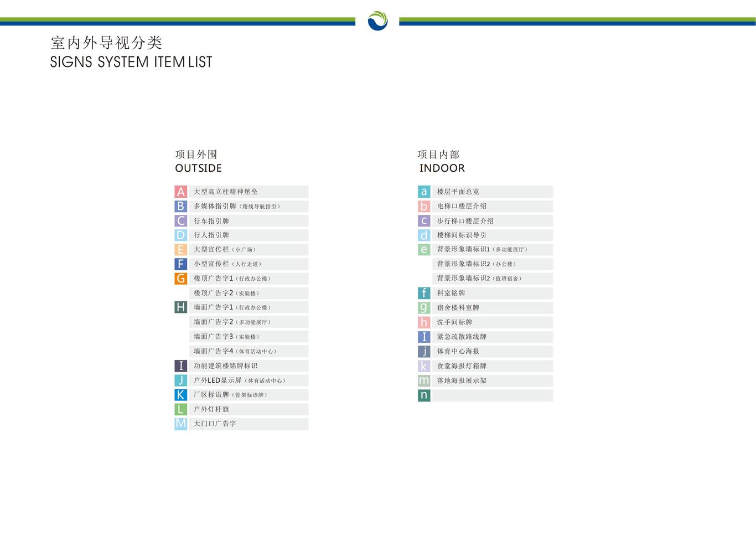The image size is (756, 535).
Task: Click the purple uppercase C tile in OUTSIDE list
Action: point(180,220)
